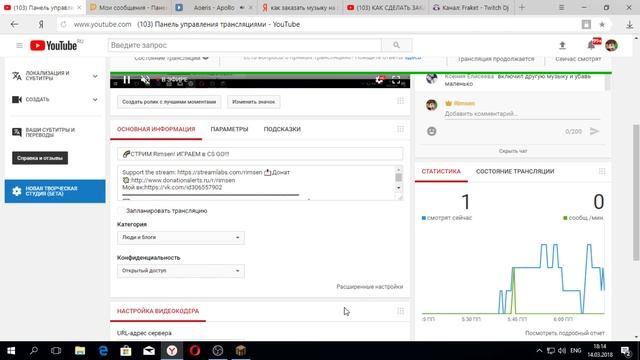
Task: Click the grid handle of Настройка видеокодера
Action: coord(400,311)
